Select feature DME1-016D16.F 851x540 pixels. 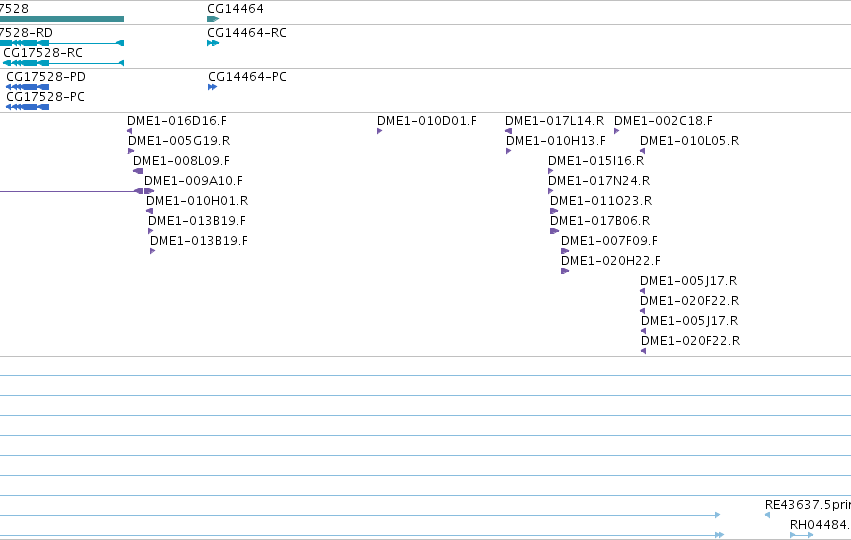tap(177, 120)
